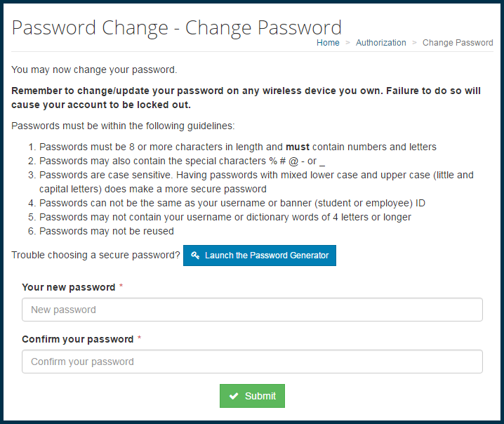Viewport: 504px width, 424px height.
Task: Click the 'Confirm your password' label
Action: point(78,339)
